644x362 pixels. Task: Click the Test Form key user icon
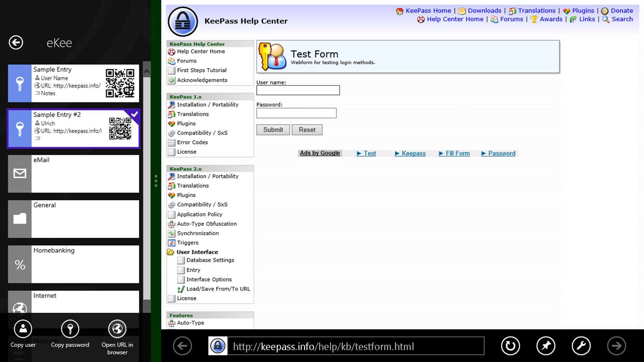272,56
